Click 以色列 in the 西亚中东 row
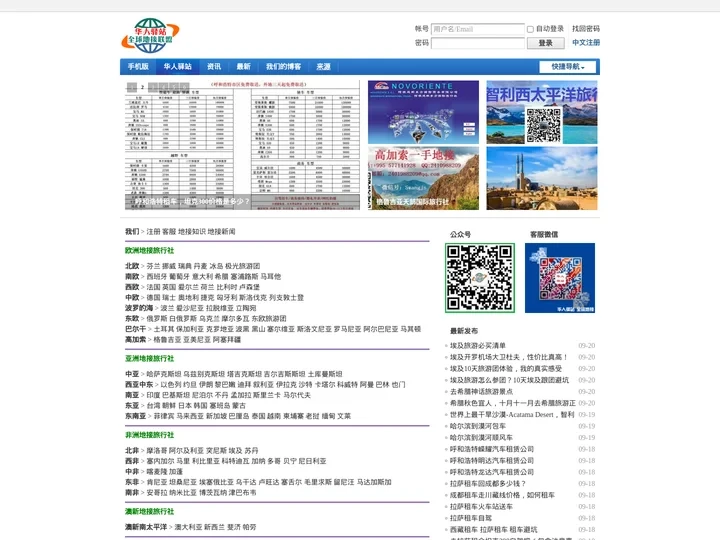Image resolution: width=720 pixels, height=540 pixels. [x=170, y=384]
